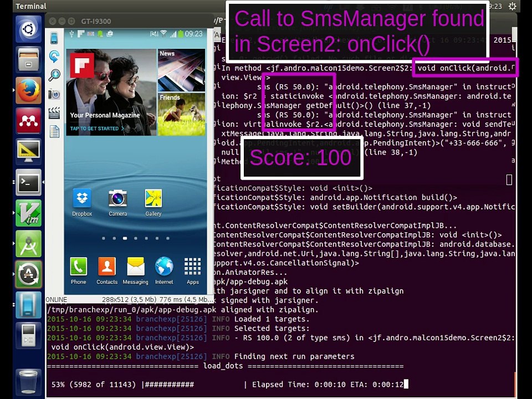Click '/tmp/branchexp/run_0/apk/app-debug.apk' path text
The image size is (532, 399).
point(132,310)
